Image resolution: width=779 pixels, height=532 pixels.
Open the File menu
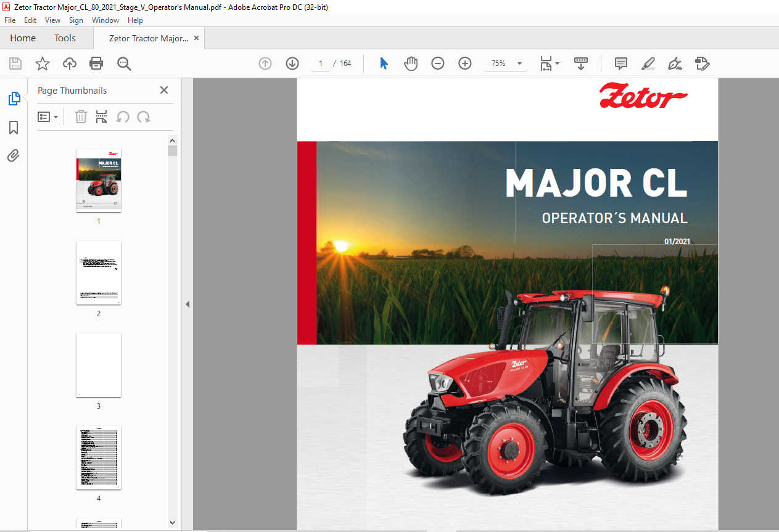10,20
